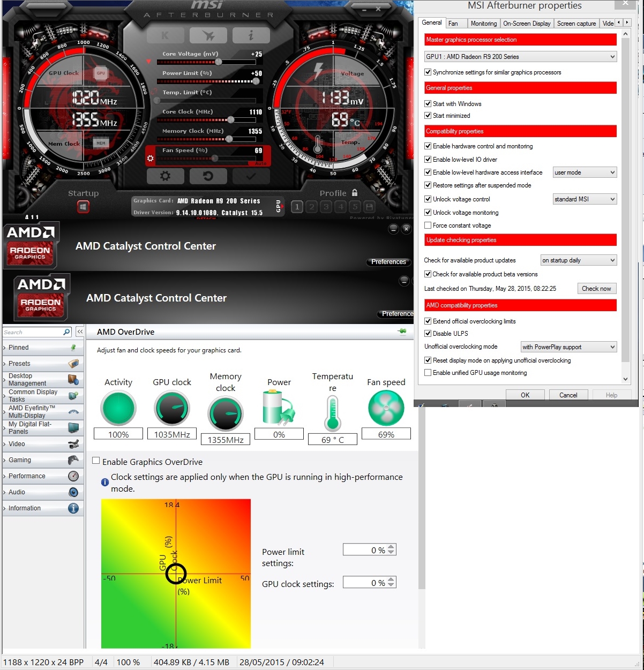Click the reset to defaults arrow icon
Screen dimensions: 644x670
(x=208, y=176)
